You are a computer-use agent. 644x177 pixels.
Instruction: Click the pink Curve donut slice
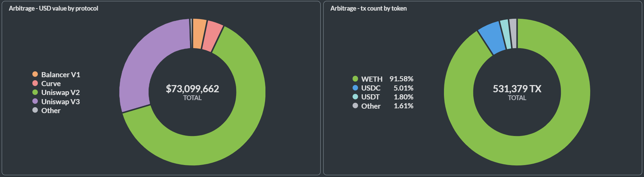click(212, 37)
